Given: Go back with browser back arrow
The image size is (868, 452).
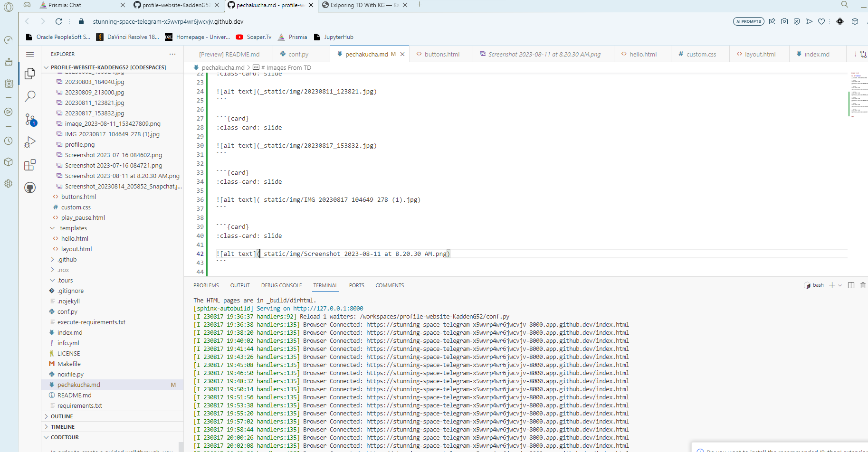Looking at the screenshot, I should click(27, 21).
